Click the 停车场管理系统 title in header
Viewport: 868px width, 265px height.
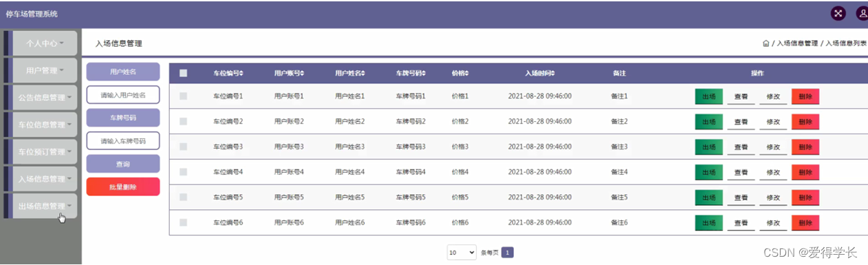(32, 14)
